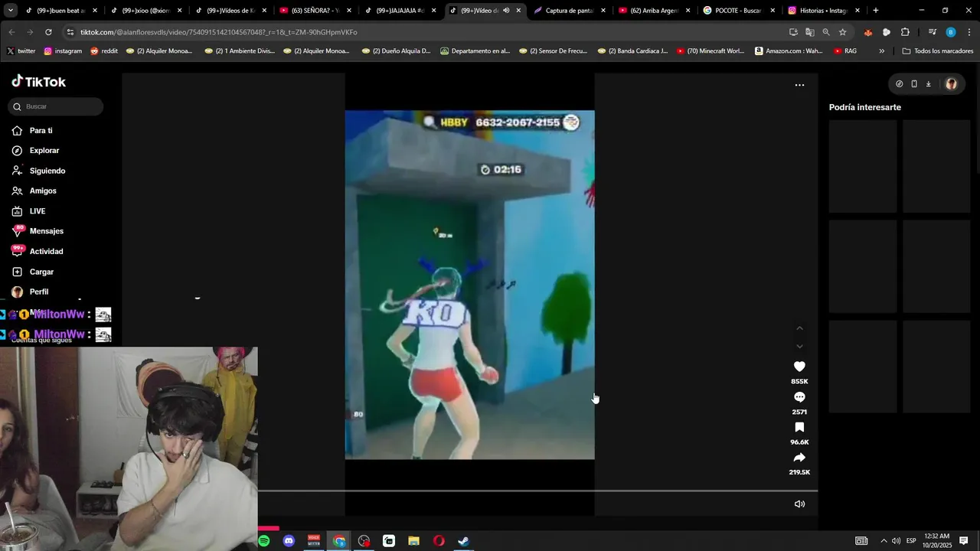Click the video progress bar

tap(537, 491)
